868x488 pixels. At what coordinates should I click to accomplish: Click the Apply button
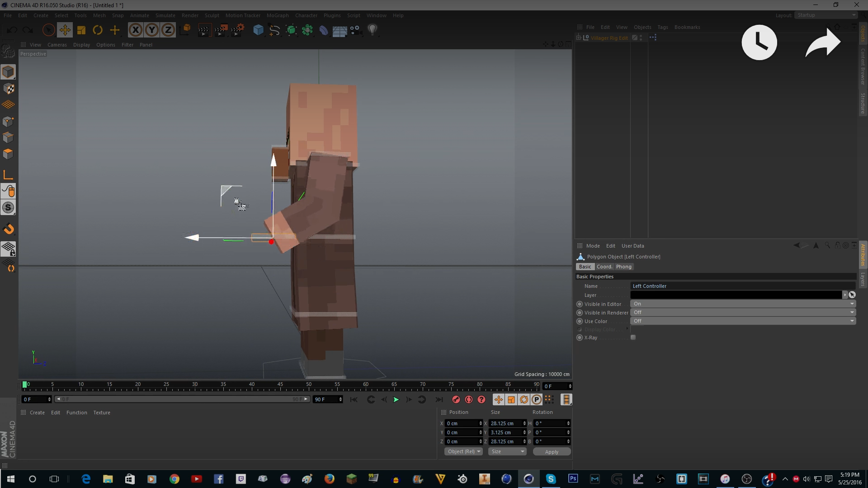[x=552, y=452]
